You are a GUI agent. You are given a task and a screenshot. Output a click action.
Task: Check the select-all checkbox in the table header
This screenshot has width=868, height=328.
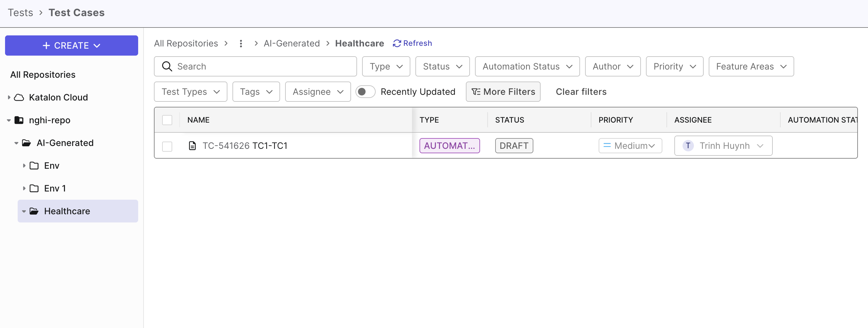167,120
